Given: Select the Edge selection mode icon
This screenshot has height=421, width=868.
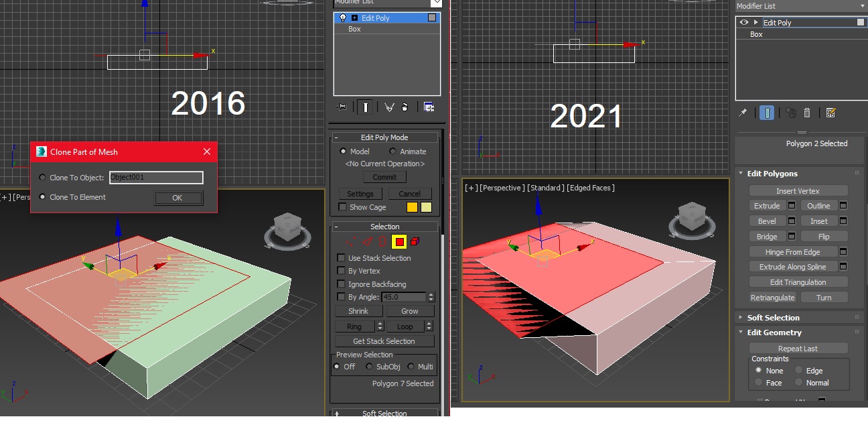Looking at the screenshot, I should click(366, 241).
